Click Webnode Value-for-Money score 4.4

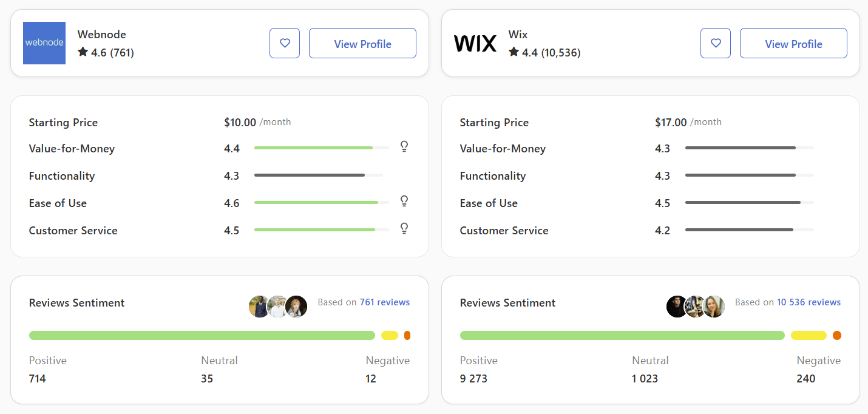tap(232, 149)
